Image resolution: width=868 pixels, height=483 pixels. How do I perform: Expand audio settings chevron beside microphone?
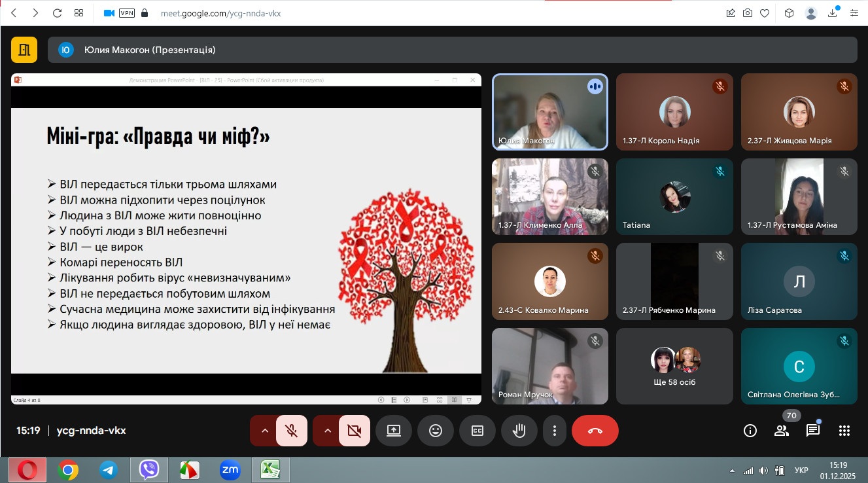[265, 431]
